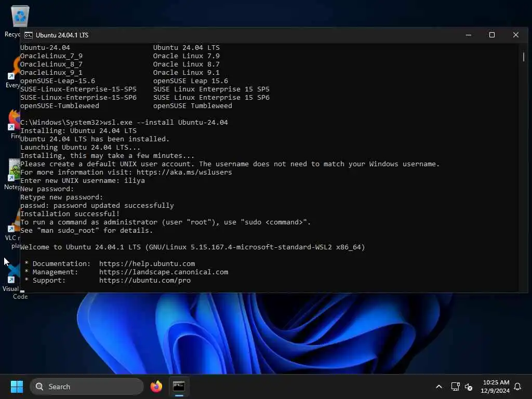Minimize the Ubuntu 24.04.1 LTS window
This screenshot has width=532, height=399.
tap(468, 35)
